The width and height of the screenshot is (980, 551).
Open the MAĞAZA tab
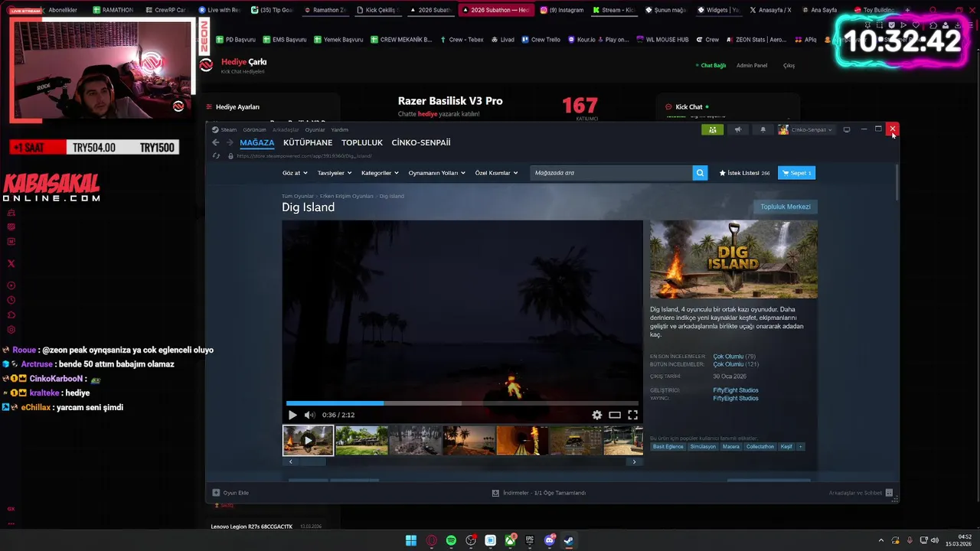[256, 142]
